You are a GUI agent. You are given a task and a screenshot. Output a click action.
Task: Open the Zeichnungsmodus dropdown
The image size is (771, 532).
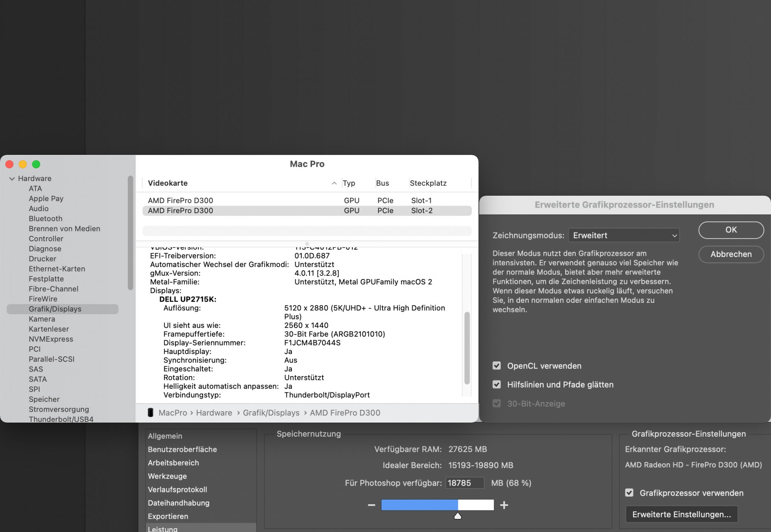[x=623, y=235]
